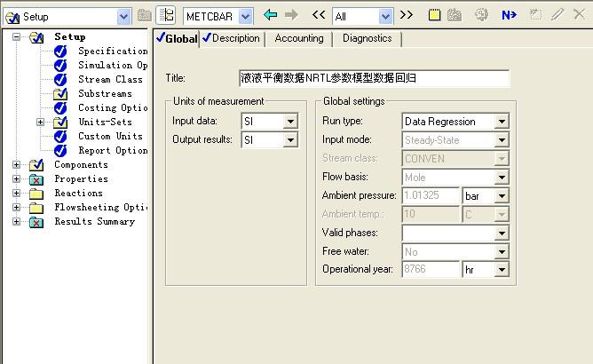The width and height of the screenshot is (593, 364).
Task: Go back with the cyan left arrow
Action: [270, 15]
